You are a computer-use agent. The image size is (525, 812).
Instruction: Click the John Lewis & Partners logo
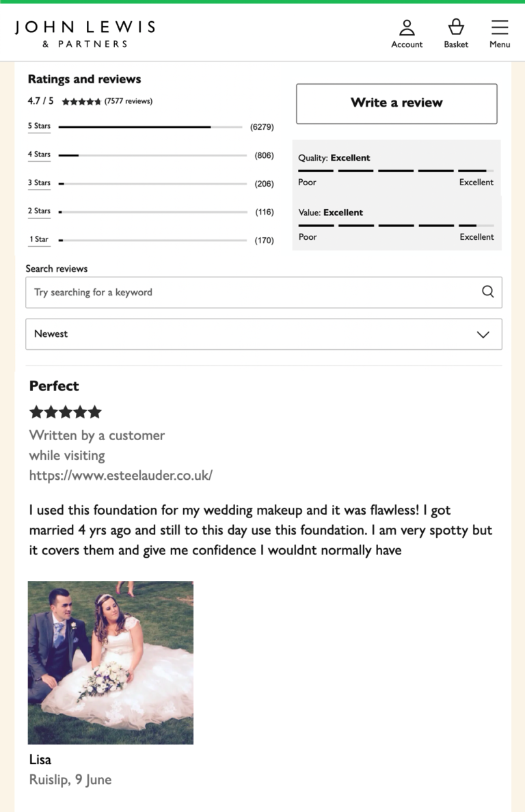tap(85, 33)
